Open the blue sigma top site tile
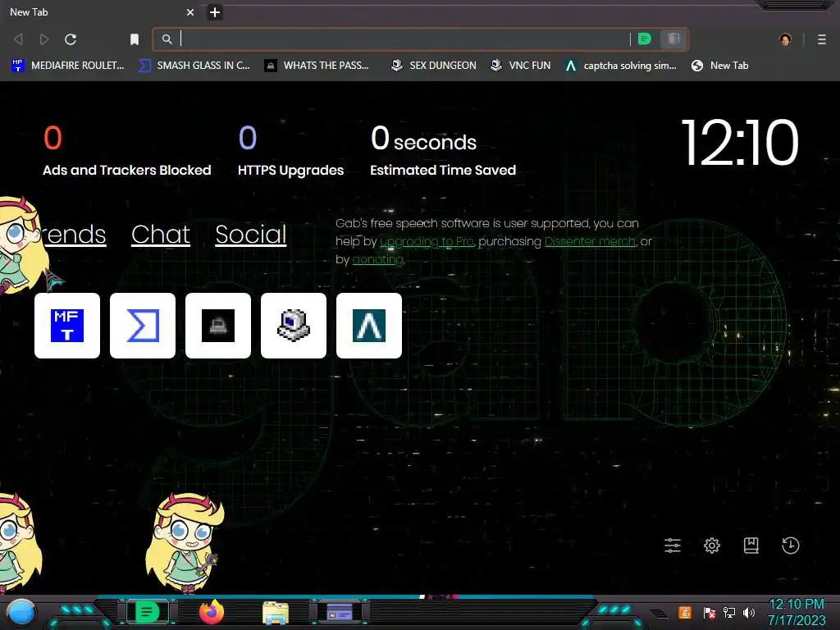Screen dimensions: 840x630 pos(143,326)
